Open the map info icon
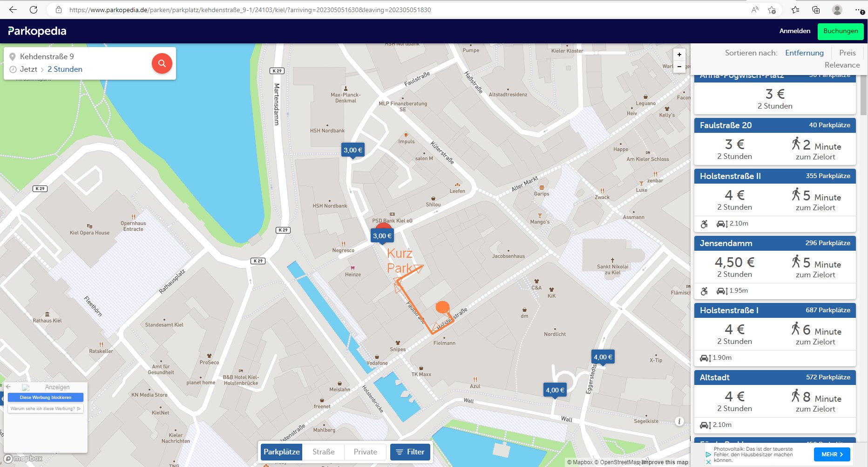Screen dimensions: 868x467 679,421
